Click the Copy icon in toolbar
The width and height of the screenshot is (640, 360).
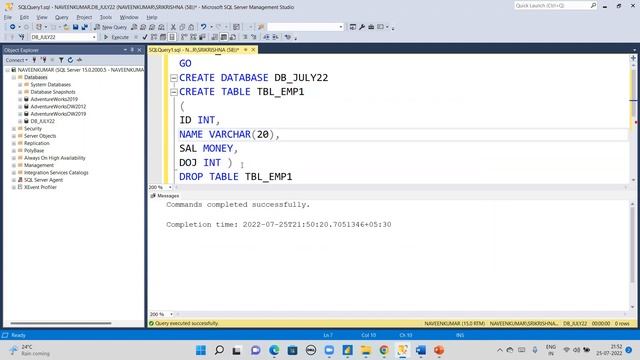pyautogui.click(x=182, y=27)
